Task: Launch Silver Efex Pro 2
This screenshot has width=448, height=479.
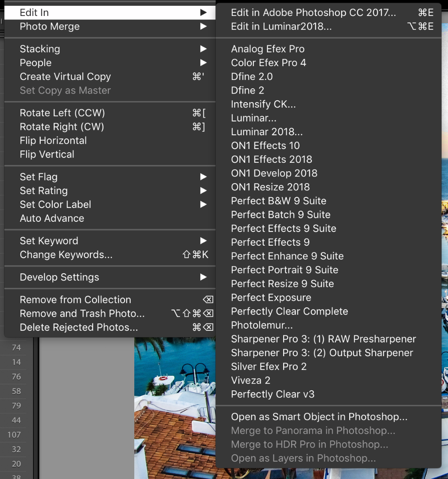Action: 269,366
